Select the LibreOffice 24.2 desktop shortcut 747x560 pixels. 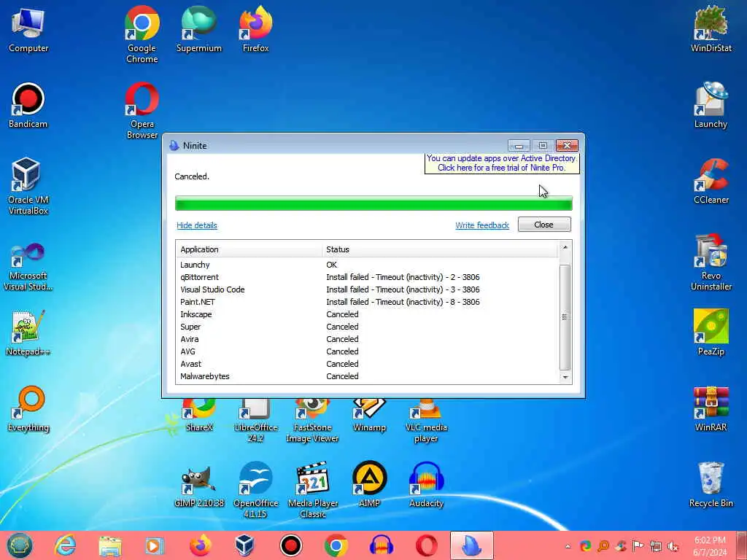click(256, 420)
